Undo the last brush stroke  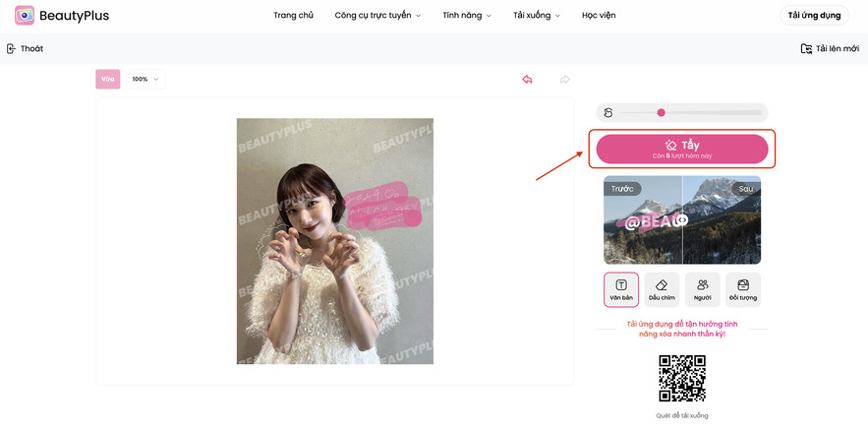(x=527, y=79)
